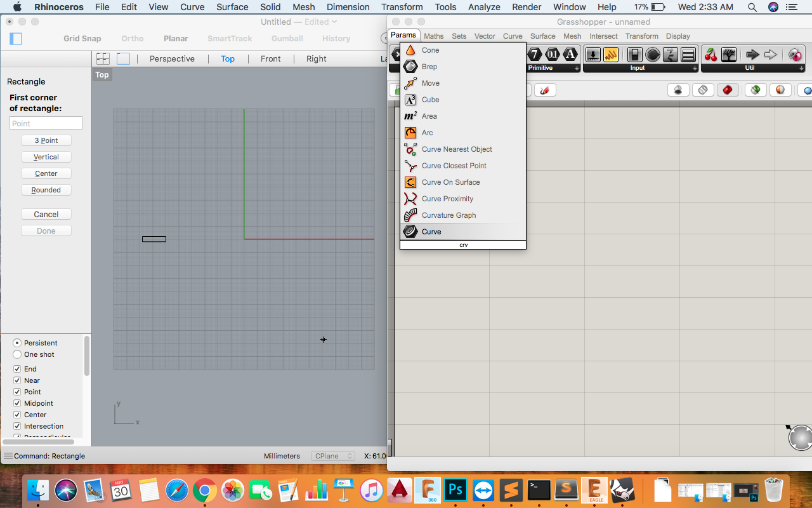Click the cherry Cluster Util icon
Image resolution: width=812 pixels, height=508 pixels.
click(x=711, y=55)
